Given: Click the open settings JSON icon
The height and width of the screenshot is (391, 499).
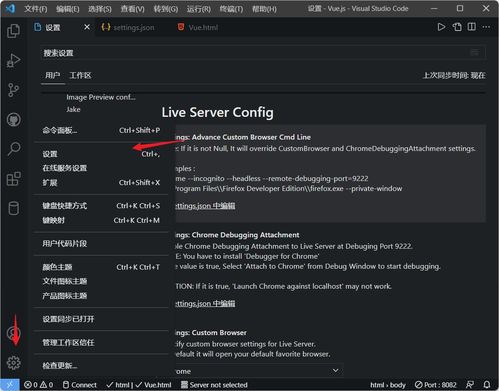Looking at the screenshot, I should [x=457, y=27].
